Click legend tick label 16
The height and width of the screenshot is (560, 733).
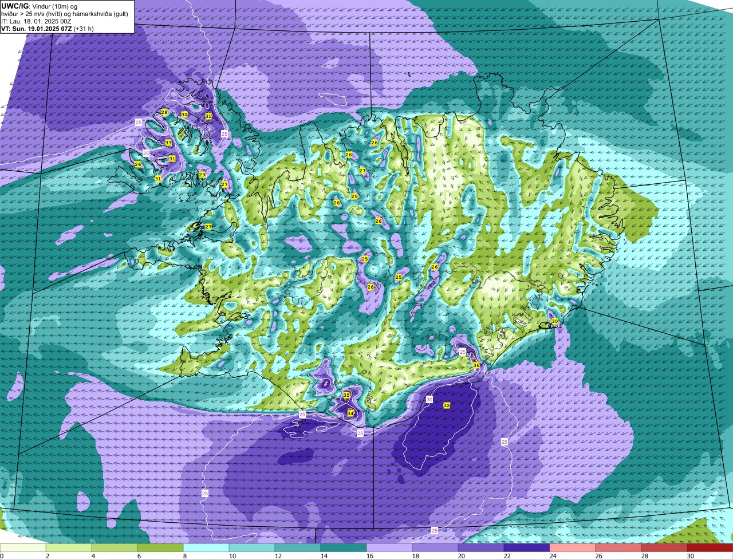tap(370, 556)
